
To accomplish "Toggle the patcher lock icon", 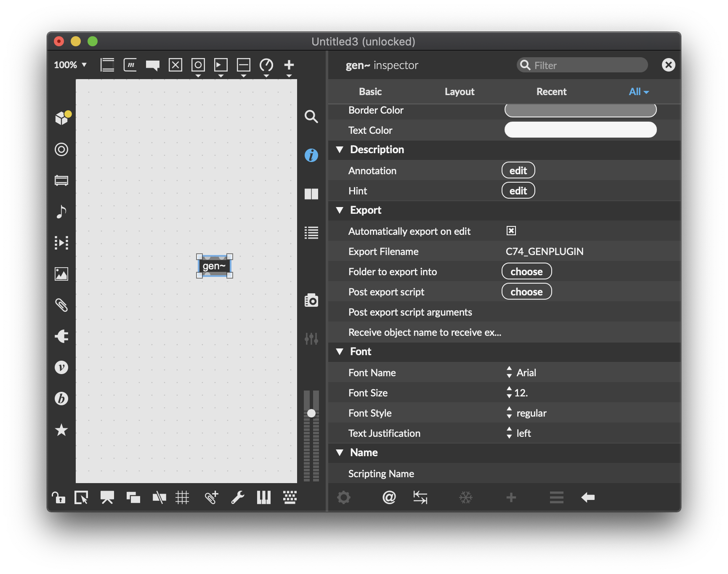I will pos(58,497).
